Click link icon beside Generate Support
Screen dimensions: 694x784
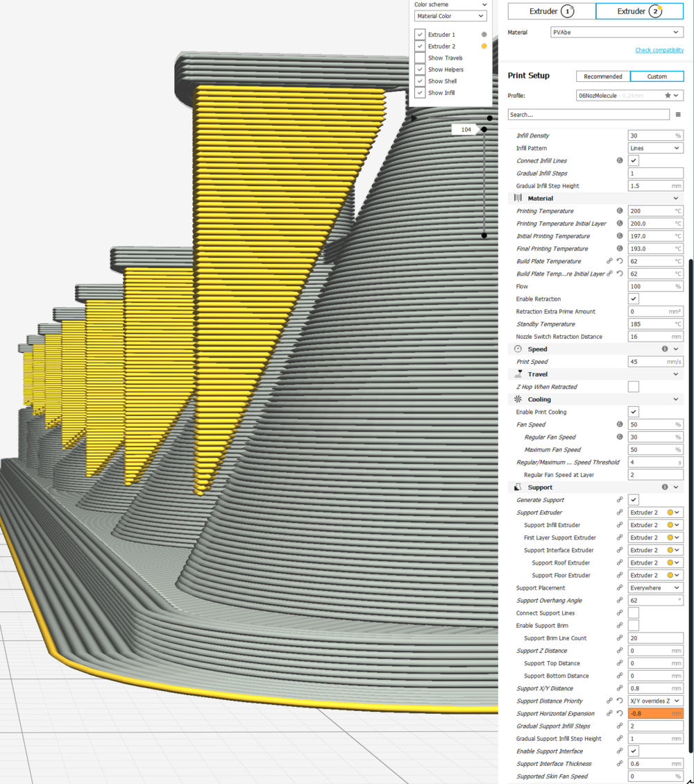620,500
